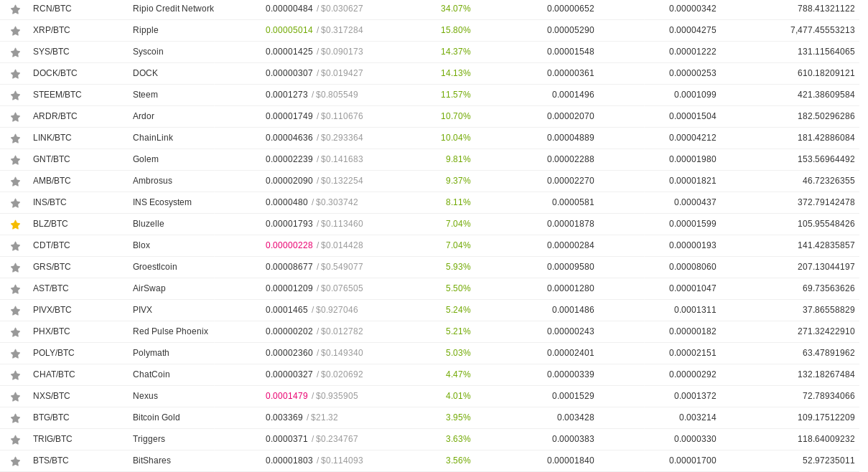Screen dimensions: 868x472
Task: Add GRS/BTC to favorites
Action: (x=15, y=268)
